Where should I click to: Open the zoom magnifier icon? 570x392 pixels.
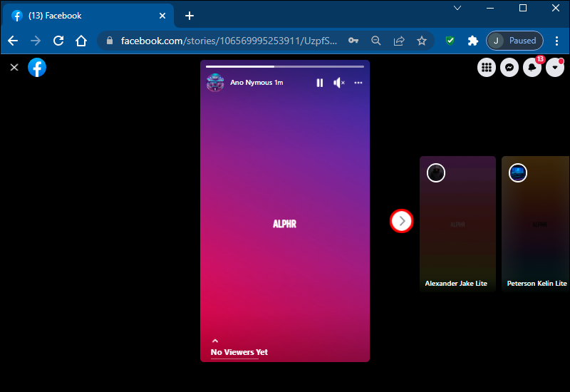pos(376,41)
